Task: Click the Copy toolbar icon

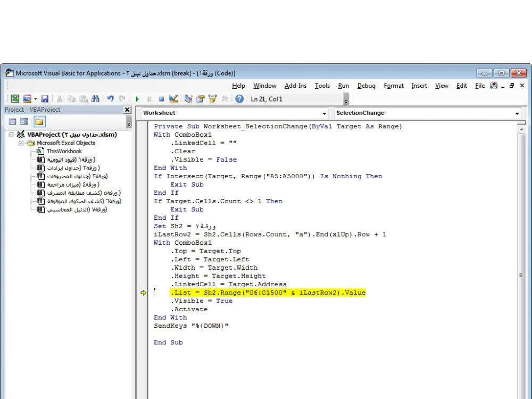Action: point(71,99)
